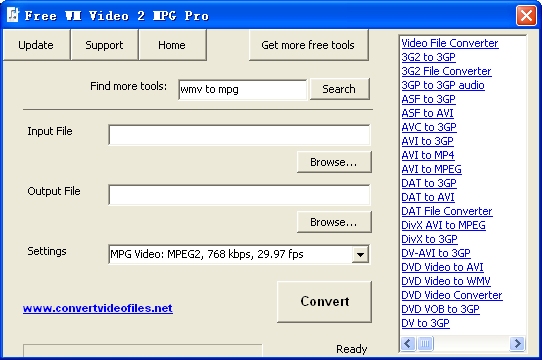Screen dimensions: 542x360
Task: Open the 3G2 to 3GP link
Action: 429,57
